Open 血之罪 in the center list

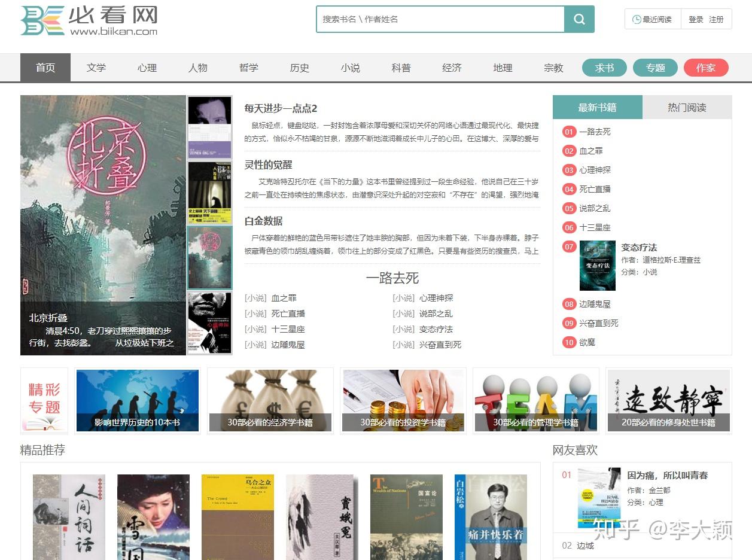point(284,298)
